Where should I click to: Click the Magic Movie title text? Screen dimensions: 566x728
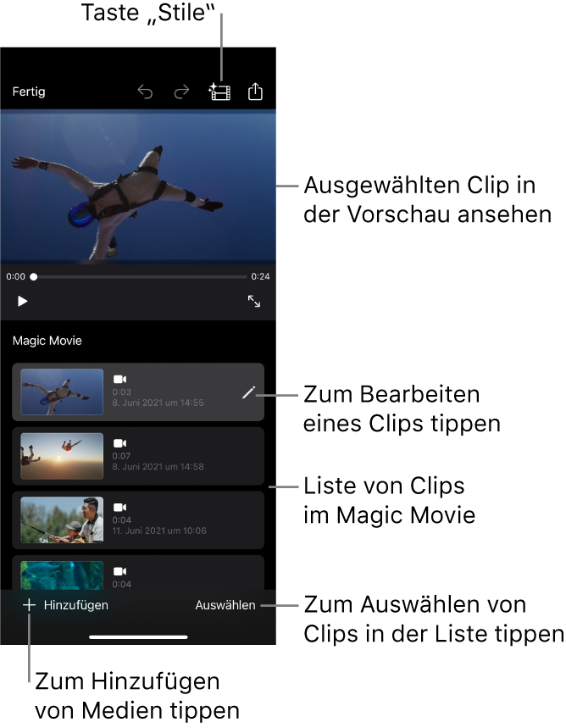pos(47,341)
